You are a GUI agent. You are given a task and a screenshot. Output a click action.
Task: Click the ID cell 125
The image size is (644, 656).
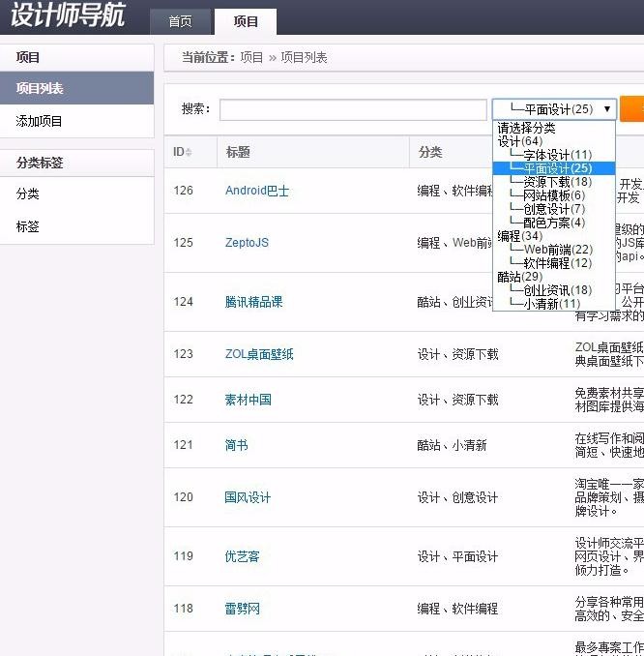[183, 243]
